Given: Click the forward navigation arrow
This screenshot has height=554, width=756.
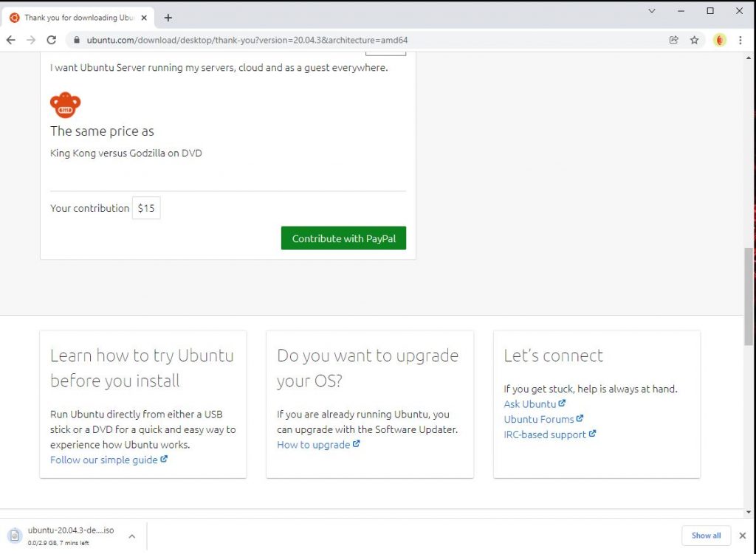Looking at the screenshot, I should point(31,40).
